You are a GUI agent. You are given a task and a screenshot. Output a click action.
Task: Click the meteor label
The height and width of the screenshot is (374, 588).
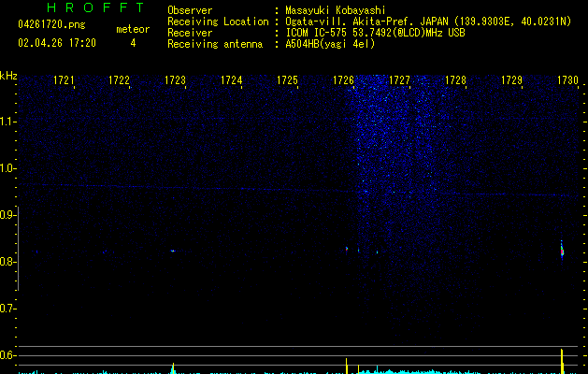point(133,29)
